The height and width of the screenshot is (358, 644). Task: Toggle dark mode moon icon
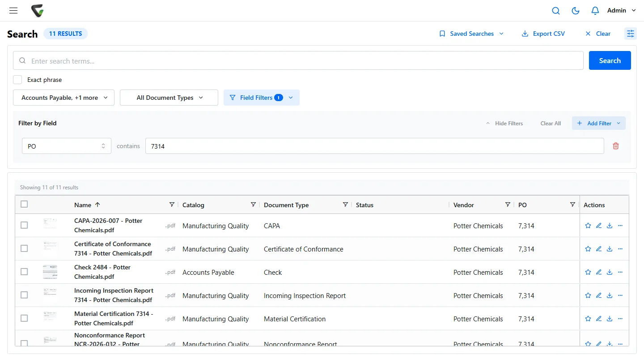576,11
